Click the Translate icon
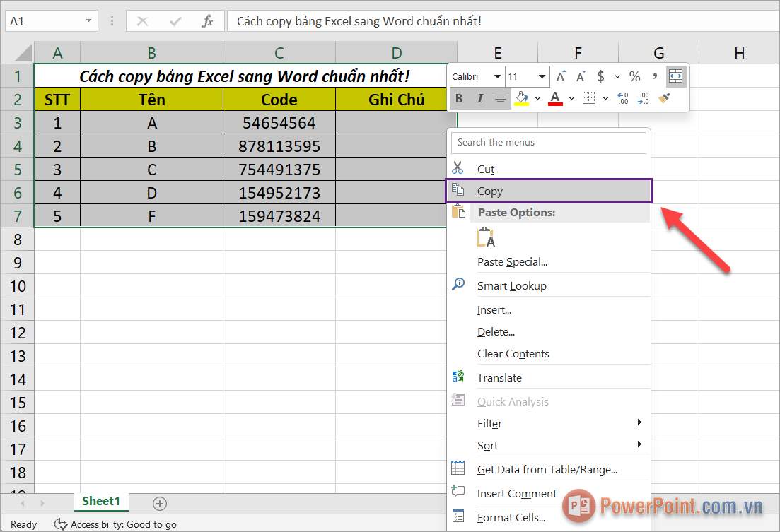This screenshot has height=532, width=780. pos(458,377)
